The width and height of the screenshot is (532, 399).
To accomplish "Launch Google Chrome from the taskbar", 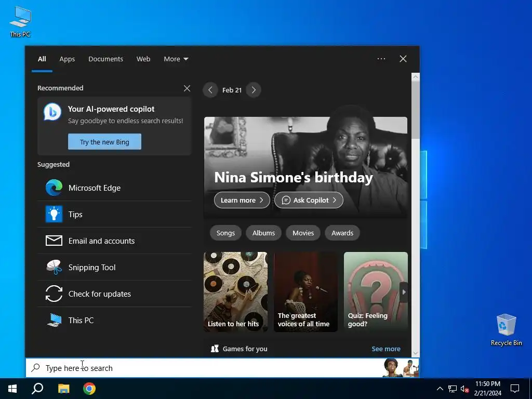I will point(89,389).
